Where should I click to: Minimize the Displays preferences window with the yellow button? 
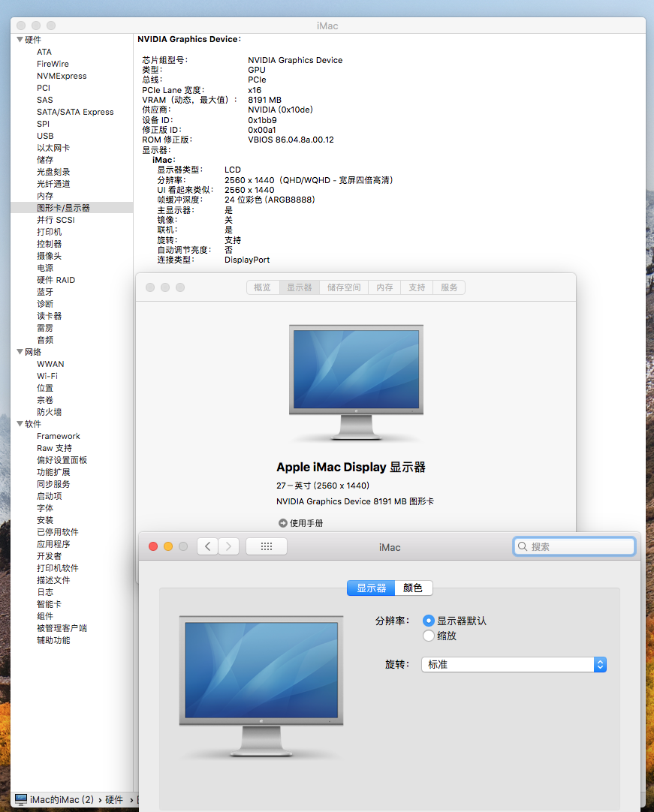click(x=168, y=546)
